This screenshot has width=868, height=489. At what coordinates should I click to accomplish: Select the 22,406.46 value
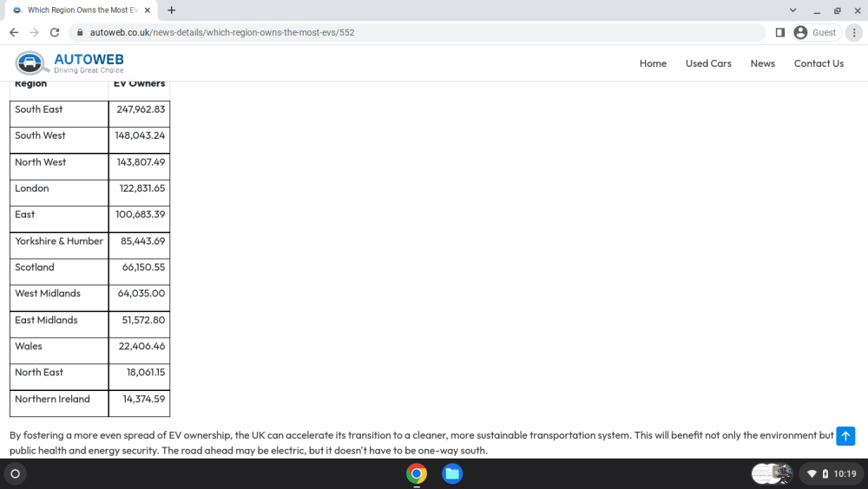point(141,346)
